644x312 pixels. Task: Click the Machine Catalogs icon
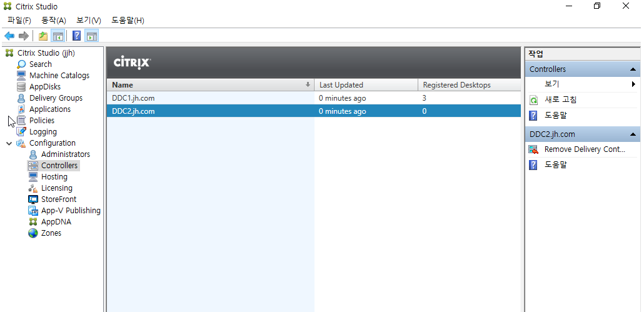(21, 76)
